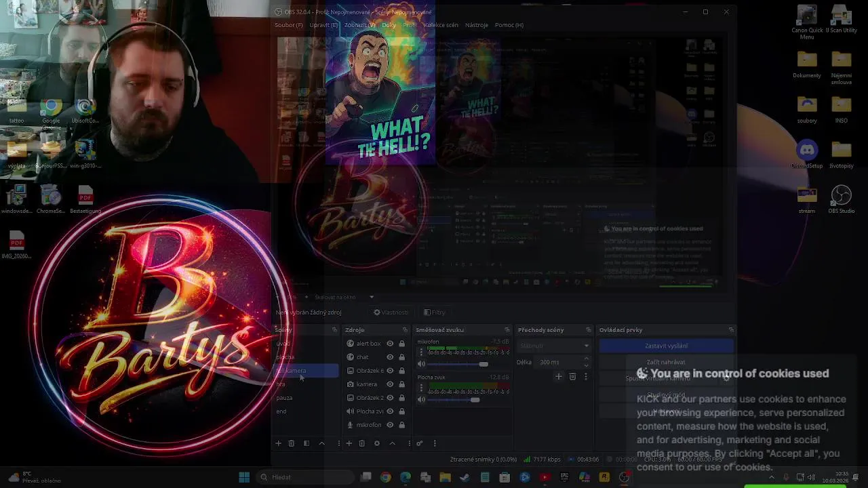The height and width of the screenshot is (488, 868).
Task: Mute the mikrofon channel speaker icon
Action: tap(421, 365)
